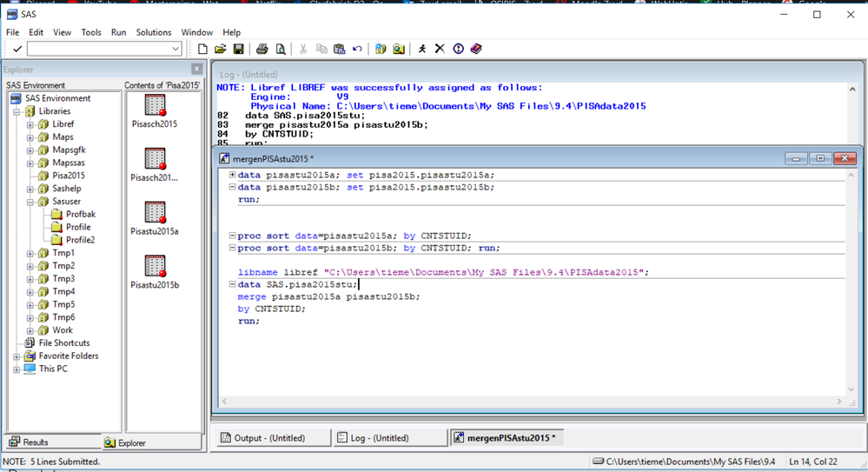Collapse the Sasuser library node
This screenshot has height=472, width=868.
click(30, 202)
